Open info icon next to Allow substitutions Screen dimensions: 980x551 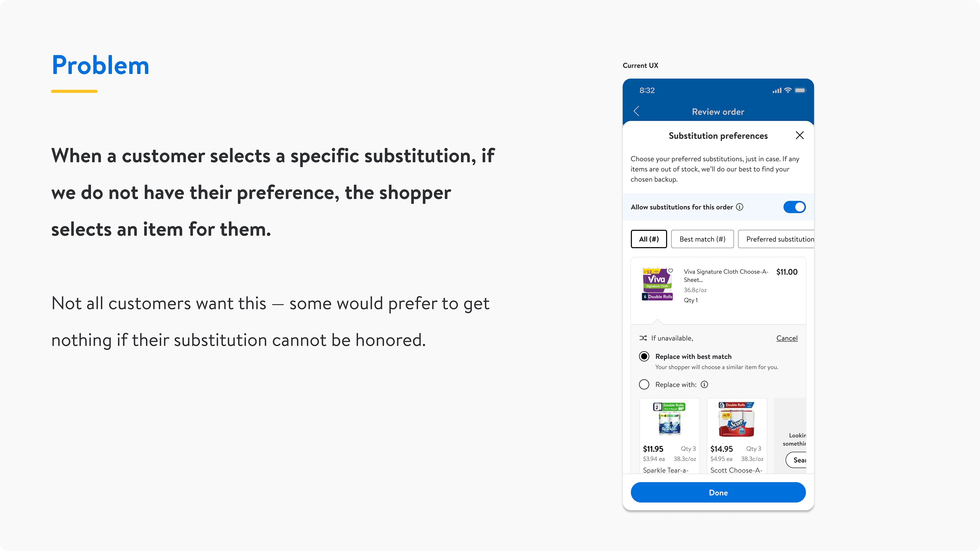coord(740,207)
